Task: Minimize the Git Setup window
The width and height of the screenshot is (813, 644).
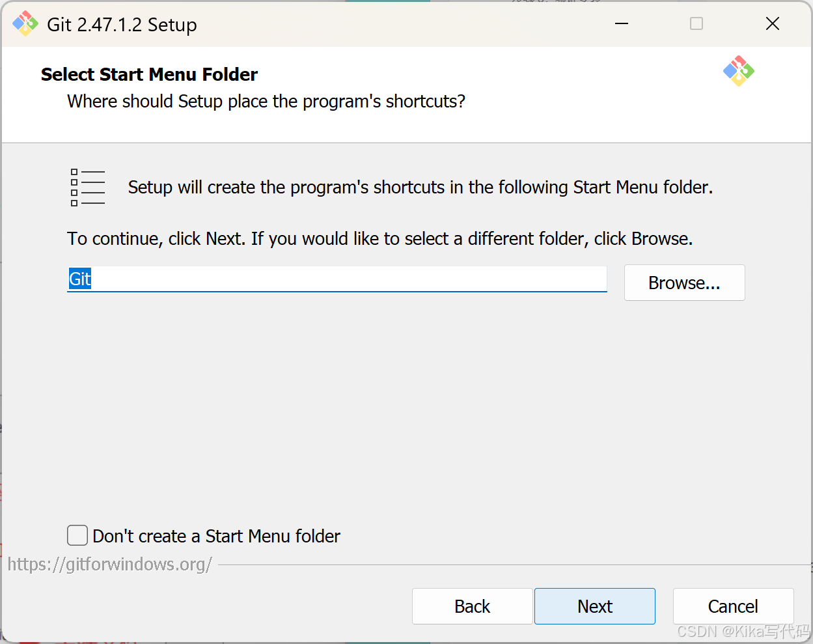Action: click(622, 24)
